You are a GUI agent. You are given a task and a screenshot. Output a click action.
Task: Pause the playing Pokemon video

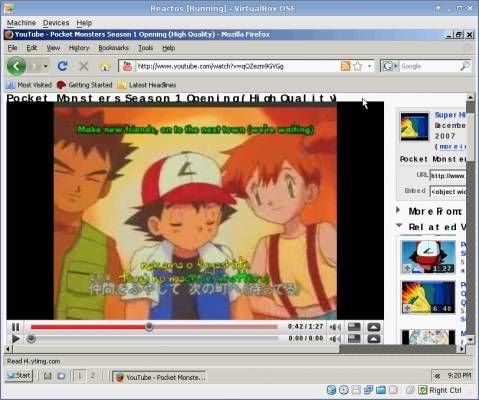point(15,327)
